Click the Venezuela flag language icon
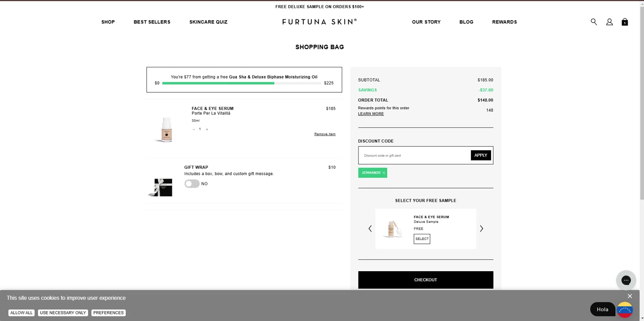Viewport: 644px width, 321px height. pos(625,309)
